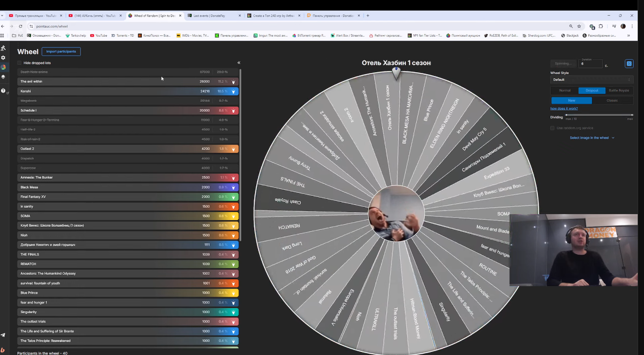
Task: Open the tab search dropdown arrow
Action: 2,16
